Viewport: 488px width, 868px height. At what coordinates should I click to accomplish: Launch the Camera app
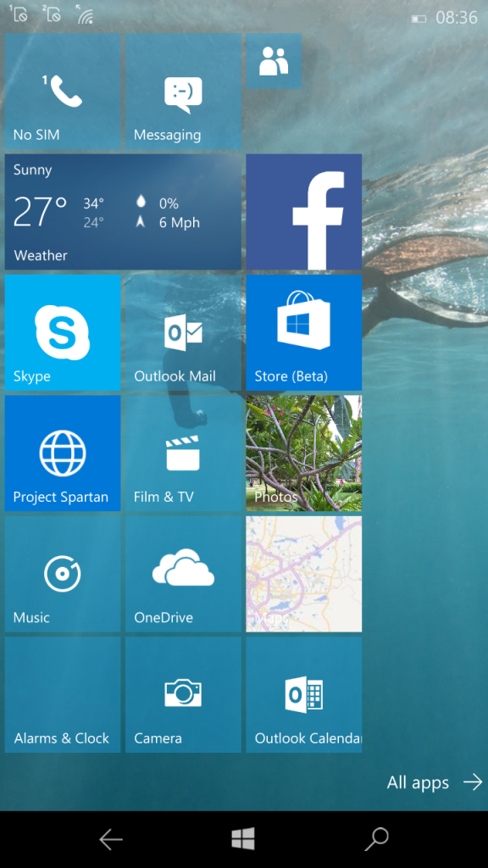183,695
